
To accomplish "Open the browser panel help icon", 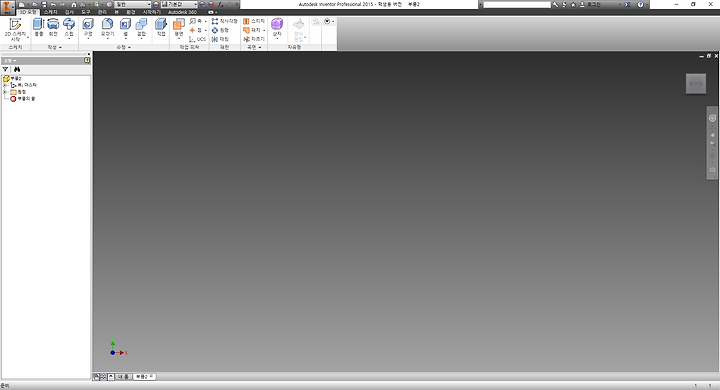I will pos(87,61).
